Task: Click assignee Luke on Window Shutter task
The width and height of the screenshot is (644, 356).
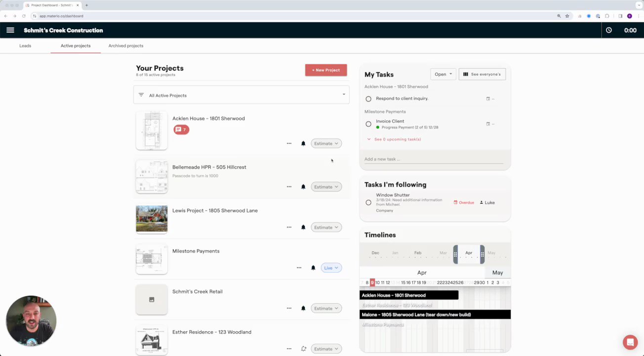Action: coord(487,203)
